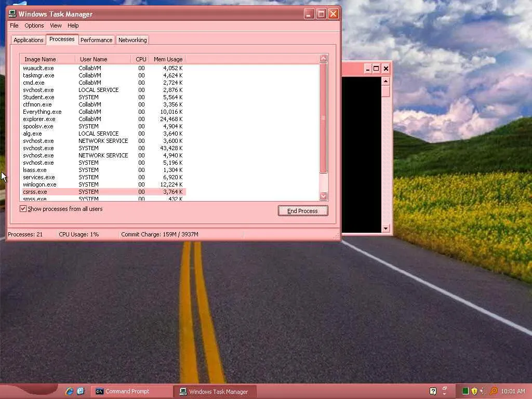This screenshot has width=532, height=399.
Task: Click the 24,468 K memory value
Action: tap(171, 119)
